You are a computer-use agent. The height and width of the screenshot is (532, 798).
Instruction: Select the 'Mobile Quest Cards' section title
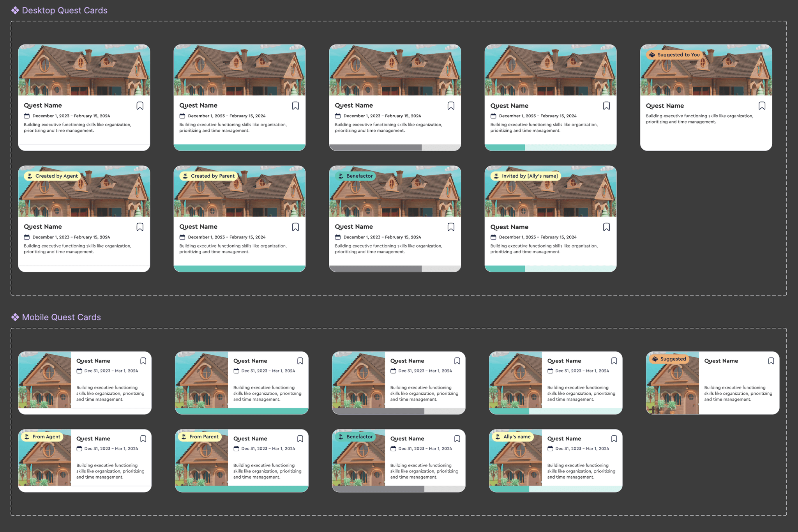click(62, 317)
